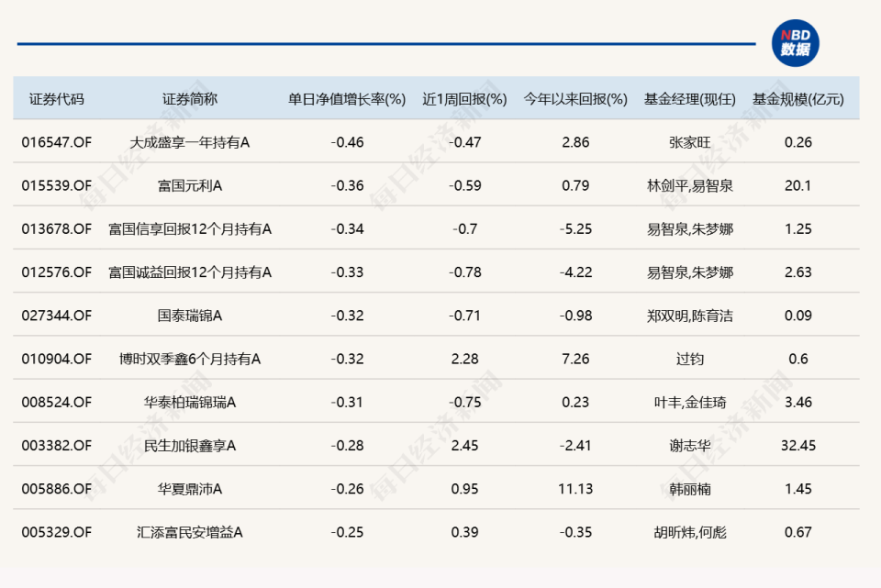Select manager cell 郑双明,陈育洁
Screen dimensions: 881x588
690,316
